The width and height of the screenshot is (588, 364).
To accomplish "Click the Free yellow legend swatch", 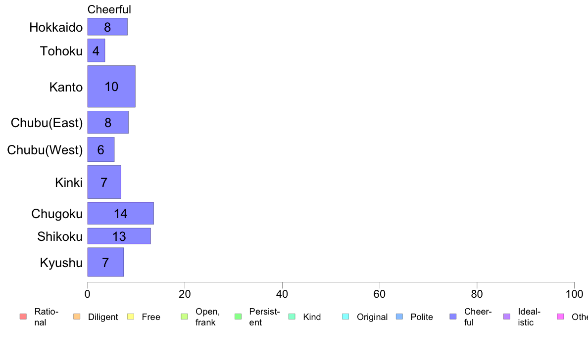I will click(x=131, y=317).
